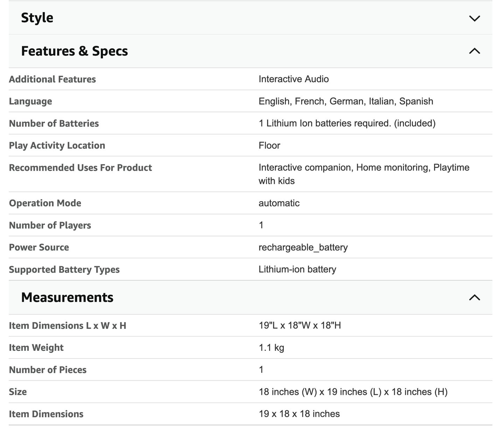The height and width of the screenshot is (433, 504).
Task: Click the languages list starting with English
Action: point(346,101)
